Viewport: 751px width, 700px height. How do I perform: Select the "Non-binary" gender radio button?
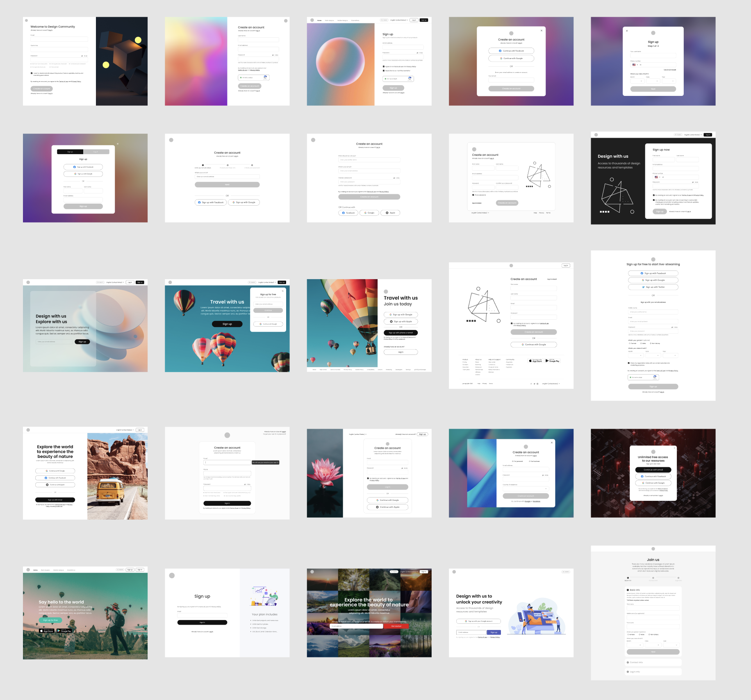[651, 343]
